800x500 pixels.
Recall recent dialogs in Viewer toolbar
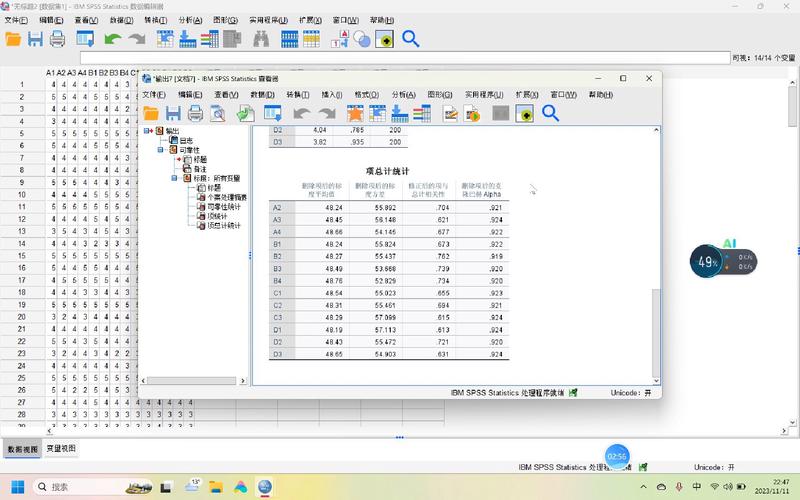click(x=272, y=113)
